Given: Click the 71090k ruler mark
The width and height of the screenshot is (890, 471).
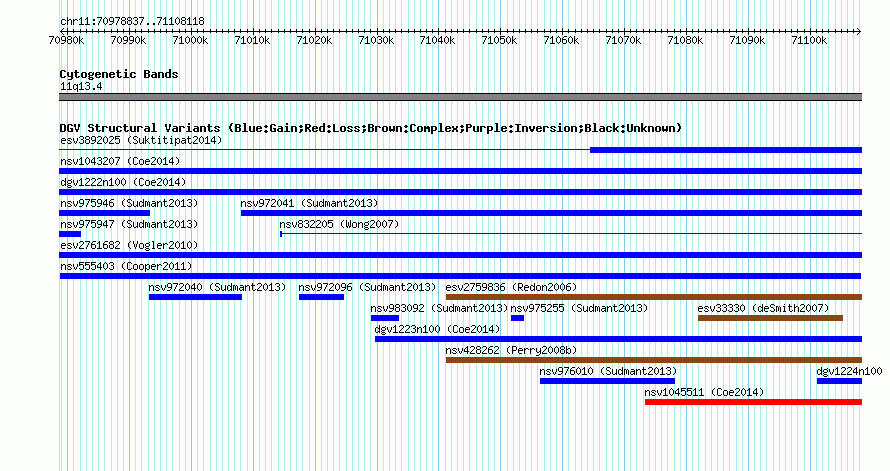Looking at the screenshot, I should (747, 40).
